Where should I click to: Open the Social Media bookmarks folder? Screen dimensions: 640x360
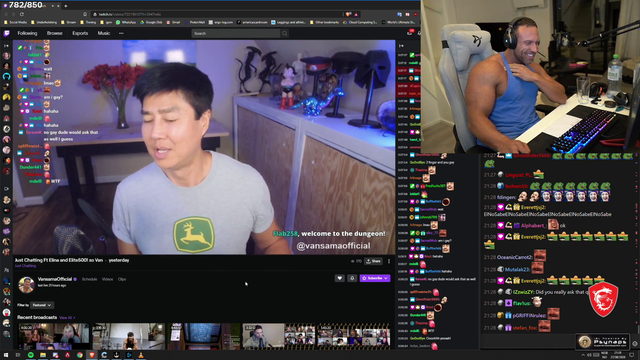[16, 22]
